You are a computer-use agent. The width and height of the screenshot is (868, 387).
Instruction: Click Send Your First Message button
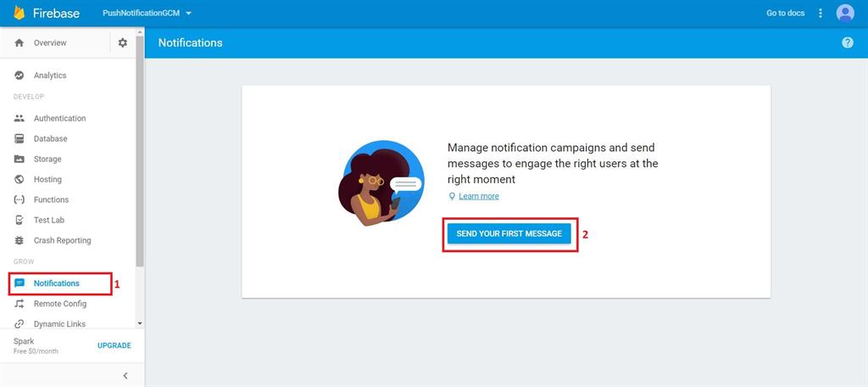pyautogui.click(x=509, y=233)
